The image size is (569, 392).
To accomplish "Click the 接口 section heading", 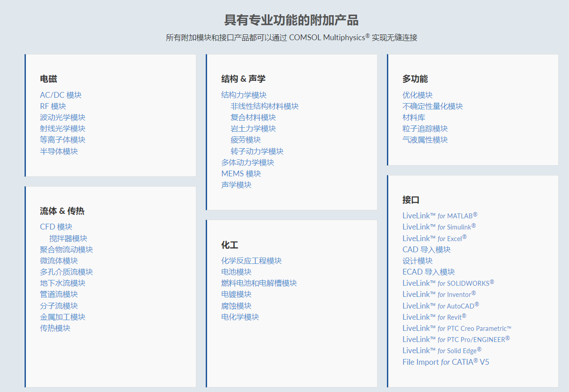I will coord(411,200).
